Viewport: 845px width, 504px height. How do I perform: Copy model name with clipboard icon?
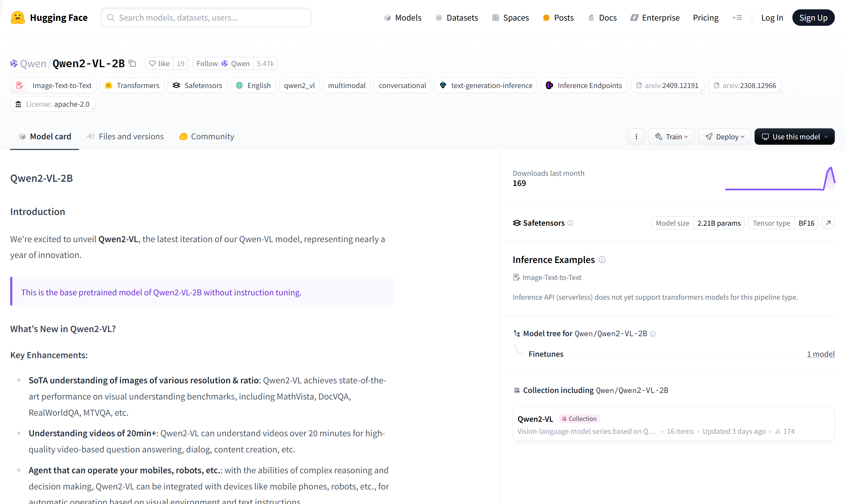(x=132, y=64)
